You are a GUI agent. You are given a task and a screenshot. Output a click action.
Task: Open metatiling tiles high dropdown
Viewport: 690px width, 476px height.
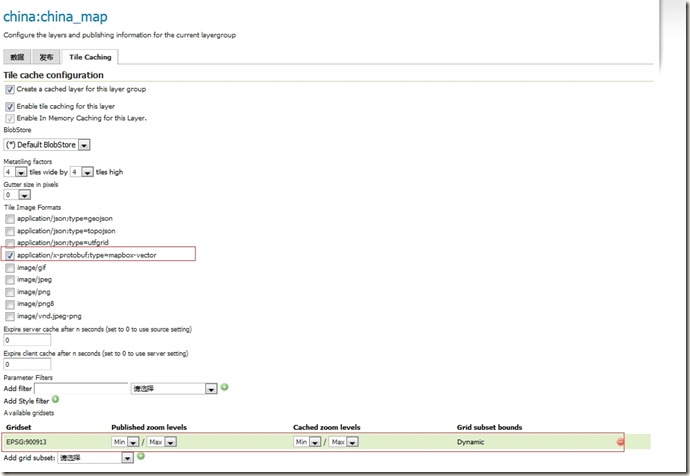[x=82, y=172]
